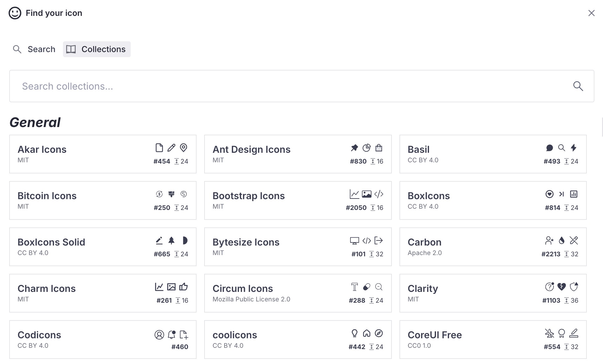
Task: Open the Bitcoin Icons collection
Action: coord(103,200)
